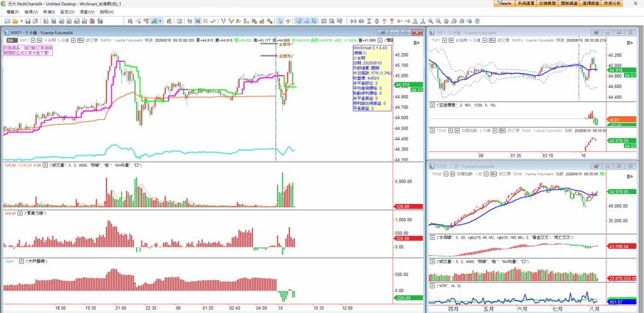Click the compress bar spacing icon

pyautogui.click(x=353, y=21)
